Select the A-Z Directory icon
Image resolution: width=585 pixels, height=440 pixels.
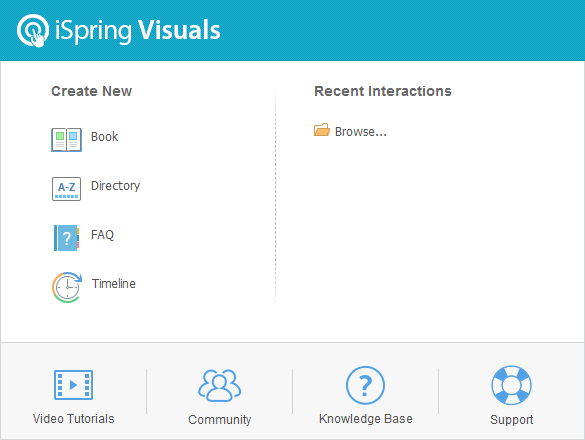[x=66, y=189]
